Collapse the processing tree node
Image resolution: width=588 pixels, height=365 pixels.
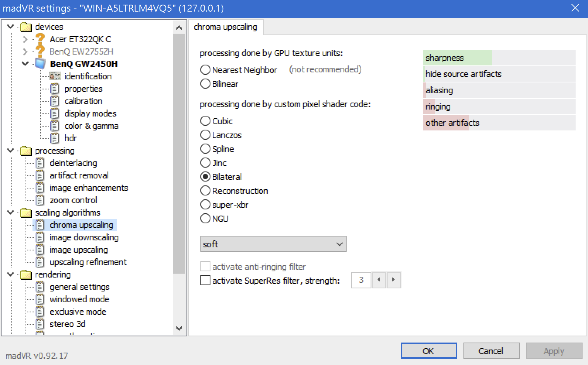point(11,150)
